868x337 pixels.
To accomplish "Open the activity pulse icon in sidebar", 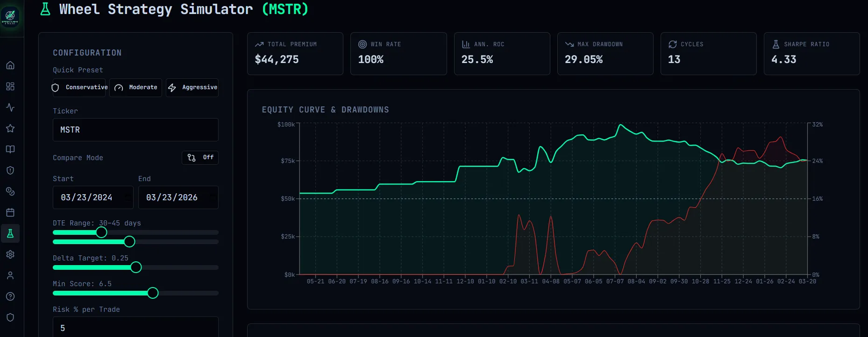I will click(x=10, y=107).
